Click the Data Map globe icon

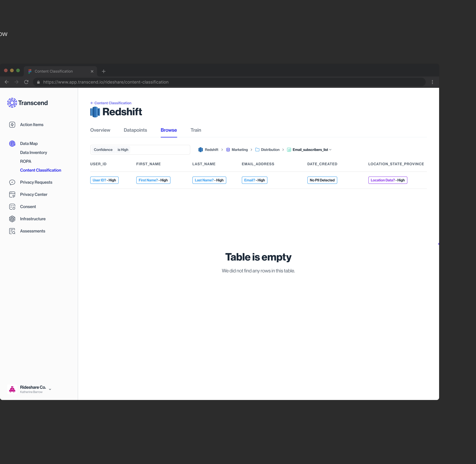click(x=12, y=144)
